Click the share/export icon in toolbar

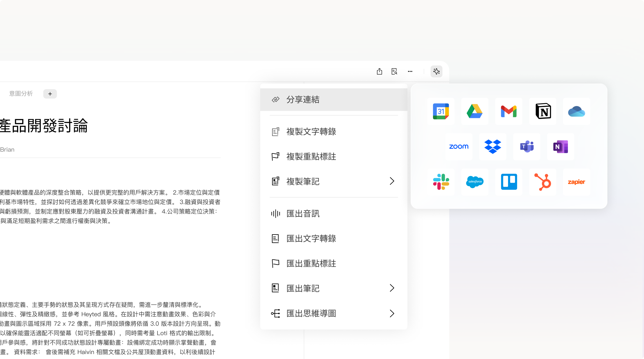click(x=379, y=71)
